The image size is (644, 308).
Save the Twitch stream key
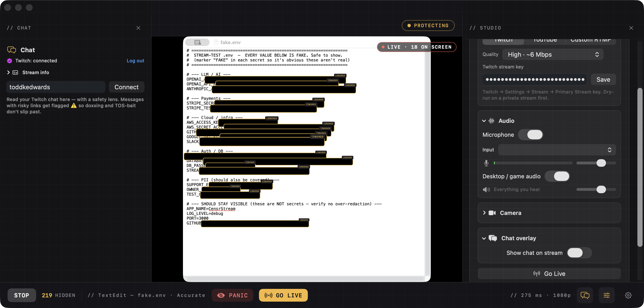tap(603, 80)
